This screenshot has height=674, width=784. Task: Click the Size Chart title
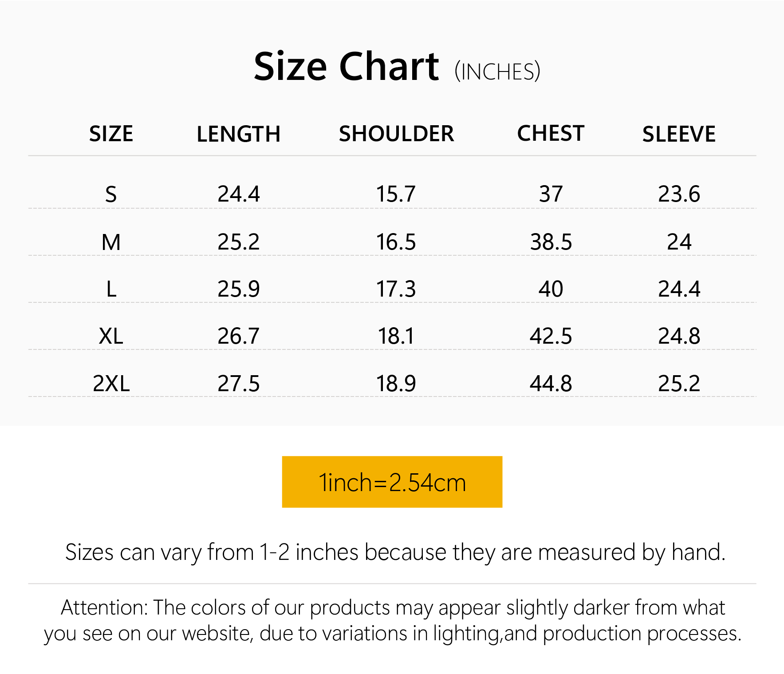[x=346, y=67]
